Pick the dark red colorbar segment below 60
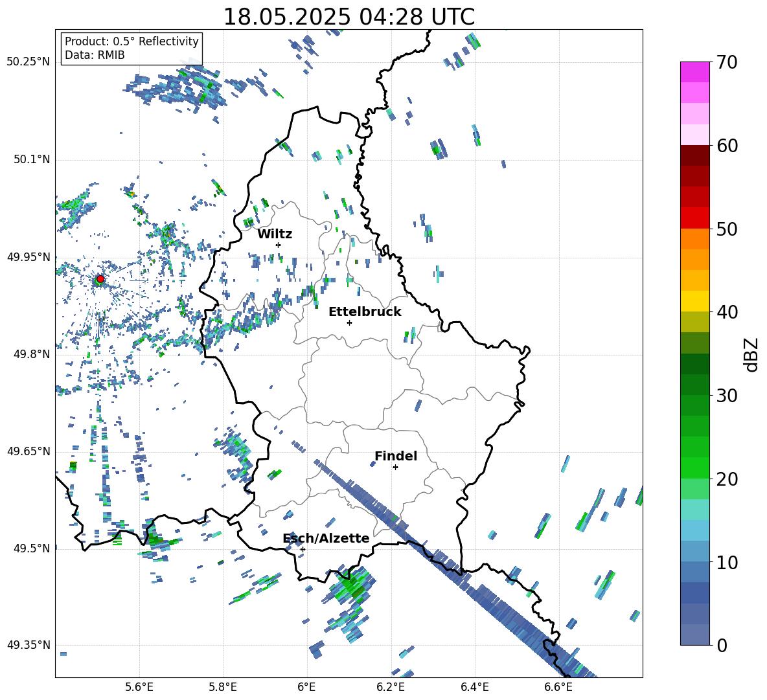The image size is (767, 700). coord(694,155)
